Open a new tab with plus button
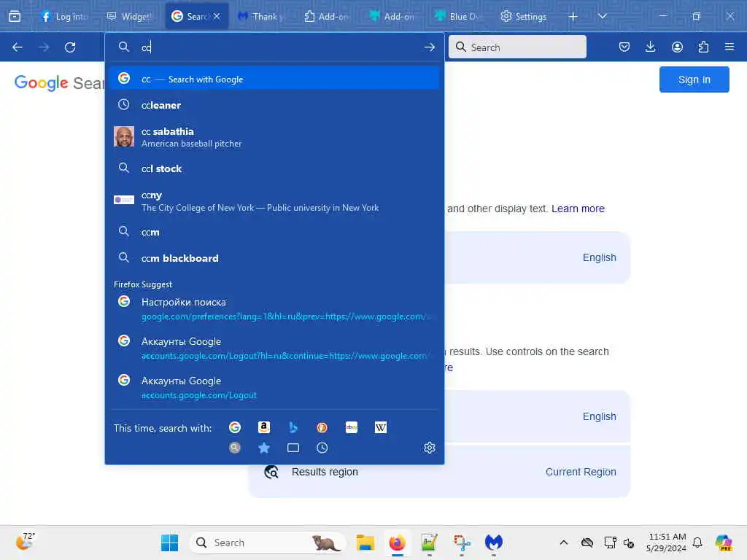This screenshot has height=560, width=747. [573, 17]
